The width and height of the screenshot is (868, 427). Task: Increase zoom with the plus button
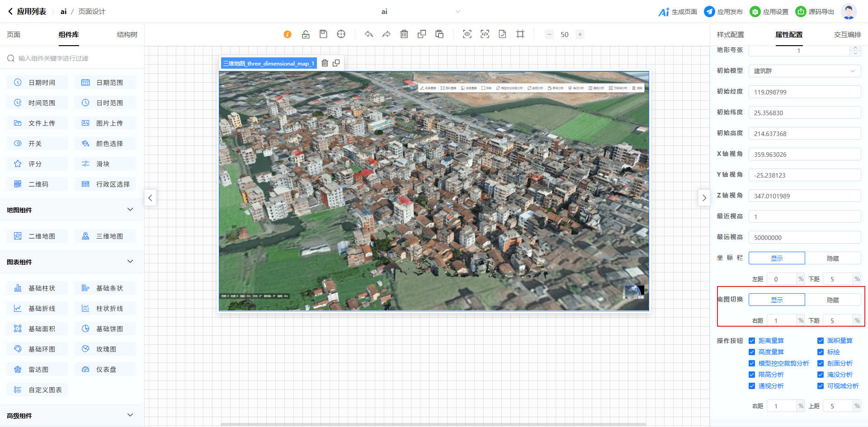[580, 34]
